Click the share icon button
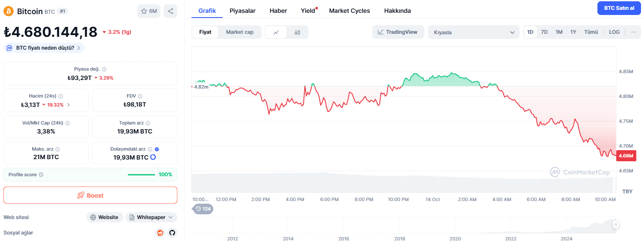644x243 pixels. pyautogui.click(x=171, y=11)
